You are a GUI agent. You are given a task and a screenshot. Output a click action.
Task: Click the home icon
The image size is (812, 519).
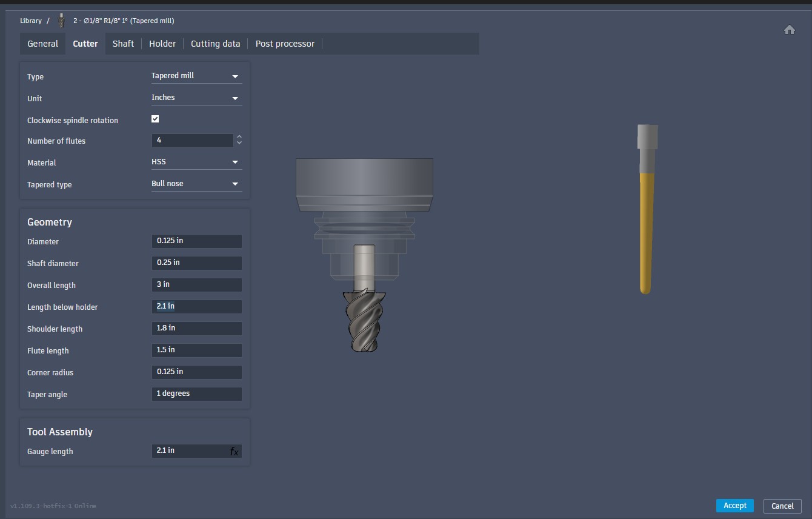coord(789,30)
